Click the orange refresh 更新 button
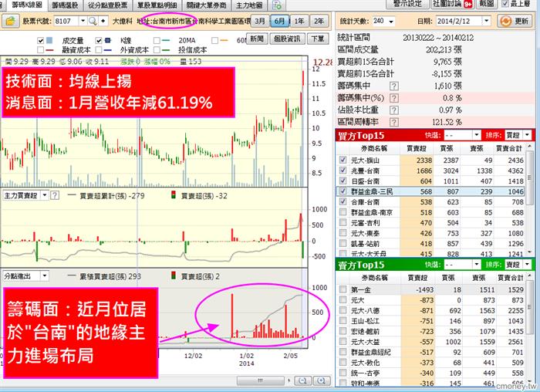Image resolution: width=540 pixels, height=392 pixels. coord(515,21)
